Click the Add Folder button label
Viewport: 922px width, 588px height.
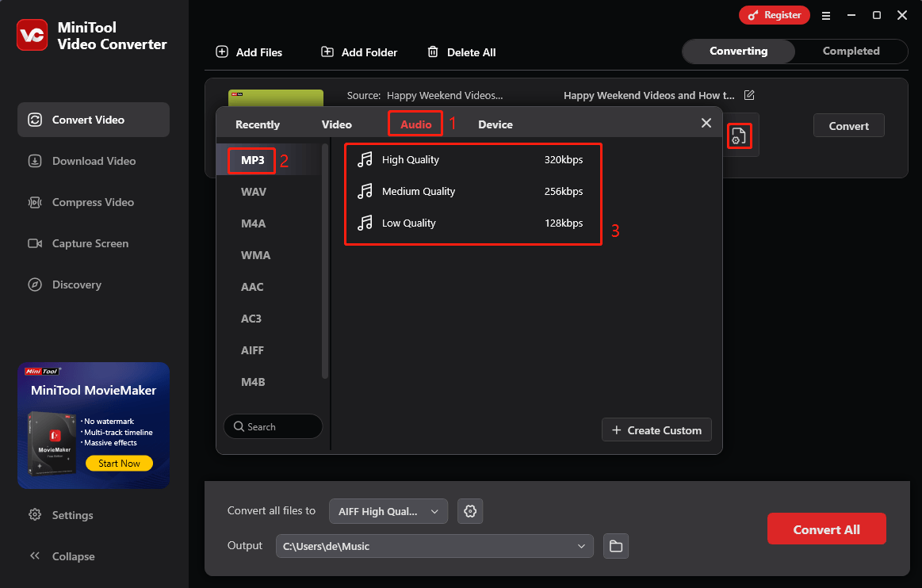click(369, 52)
